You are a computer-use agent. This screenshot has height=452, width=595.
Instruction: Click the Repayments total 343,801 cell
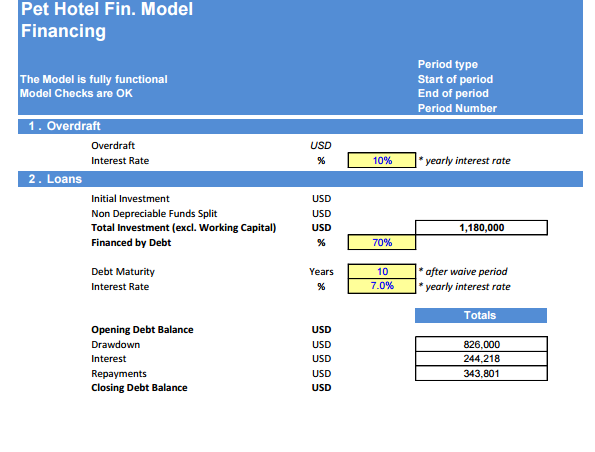(x=481, y=373)
